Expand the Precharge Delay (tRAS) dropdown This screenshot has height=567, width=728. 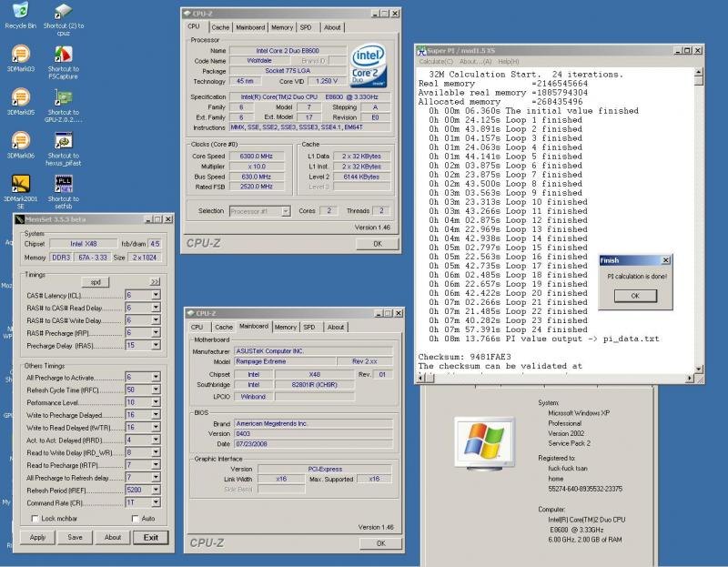point(156,345)
